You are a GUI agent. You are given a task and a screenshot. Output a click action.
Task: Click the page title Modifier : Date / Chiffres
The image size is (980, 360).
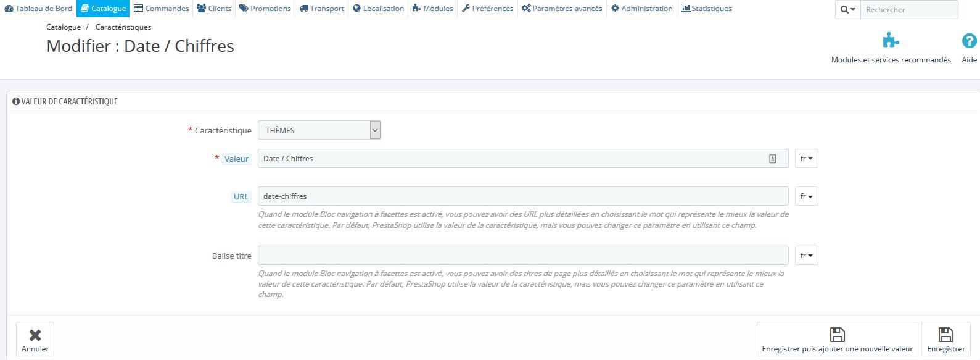[x=141, y=46]
